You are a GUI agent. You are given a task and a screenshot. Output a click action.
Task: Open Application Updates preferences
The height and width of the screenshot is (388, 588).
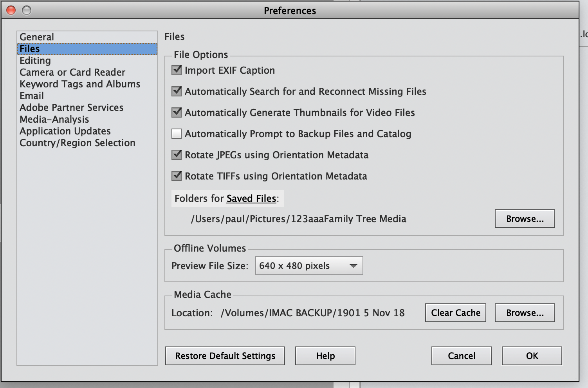pyautogui.click(x=87, y=131)
